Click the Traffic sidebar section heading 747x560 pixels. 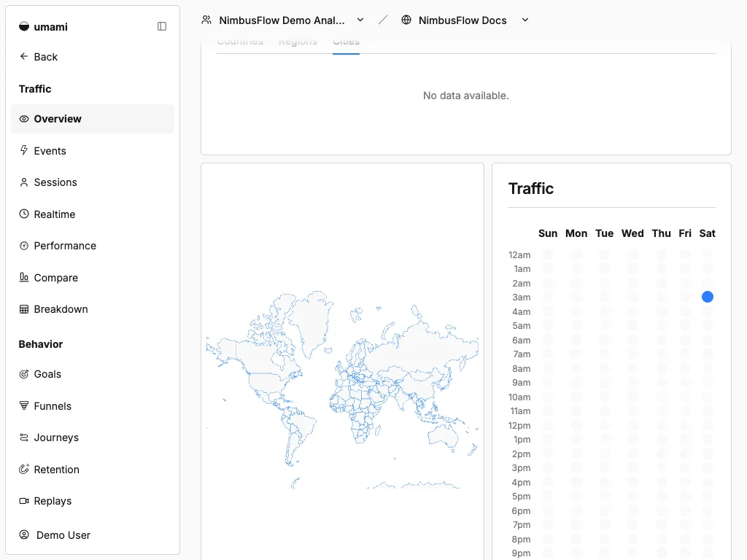[35, 89]
